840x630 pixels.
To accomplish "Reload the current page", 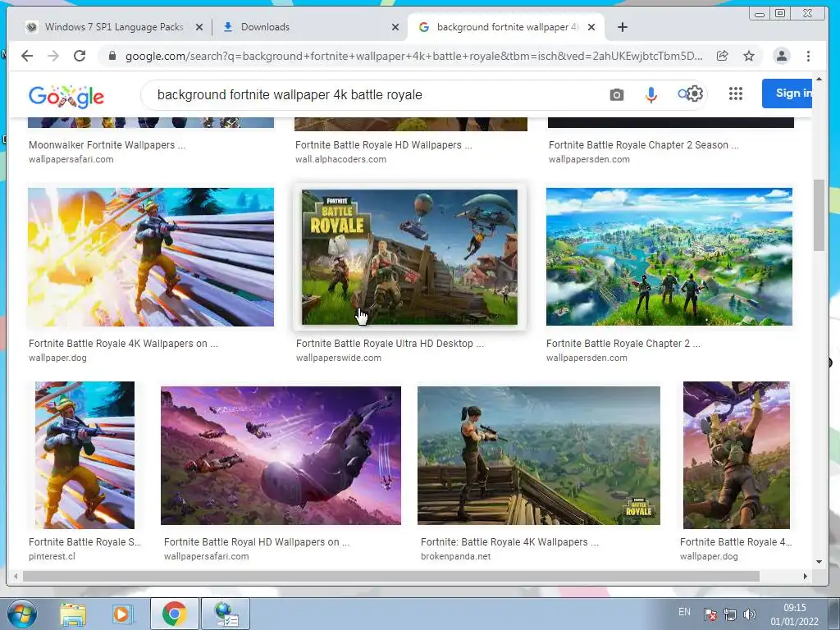I will click(x=80, y=56).
